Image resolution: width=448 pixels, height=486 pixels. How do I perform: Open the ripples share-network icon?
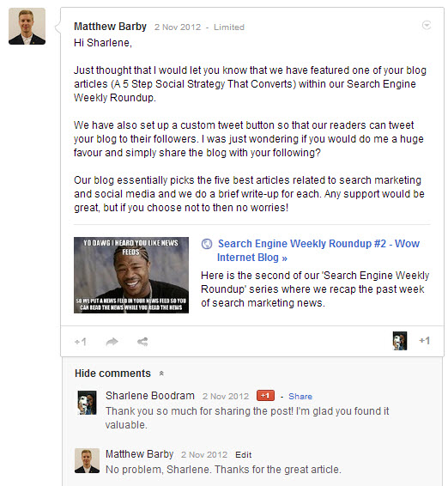point(142,342)
